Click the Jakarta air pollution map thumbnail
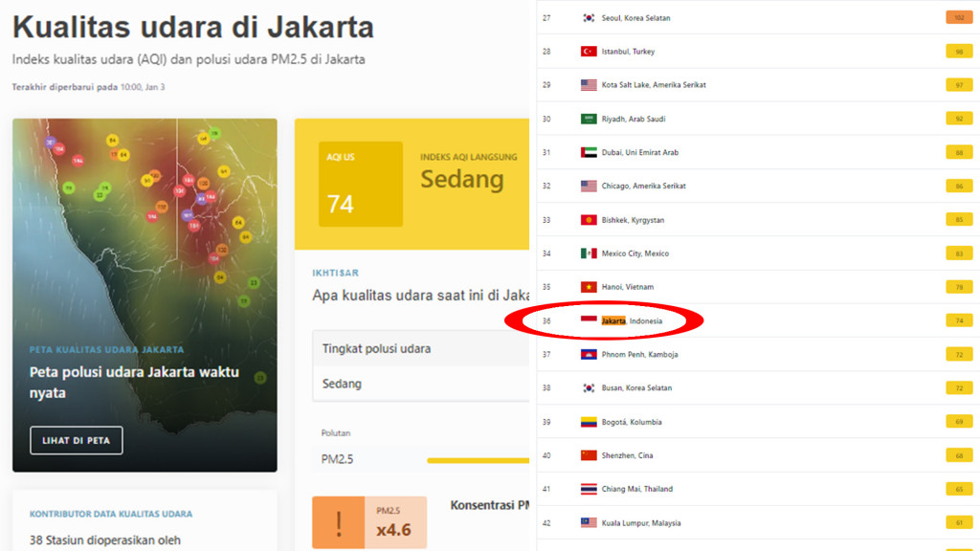This screenshot has width=980, height=551. point(145,295)
